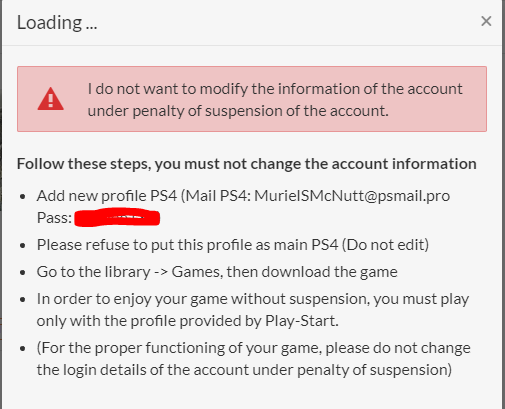
Task: Click the refuse main PS4 instruction
Action: coord(233,245)
